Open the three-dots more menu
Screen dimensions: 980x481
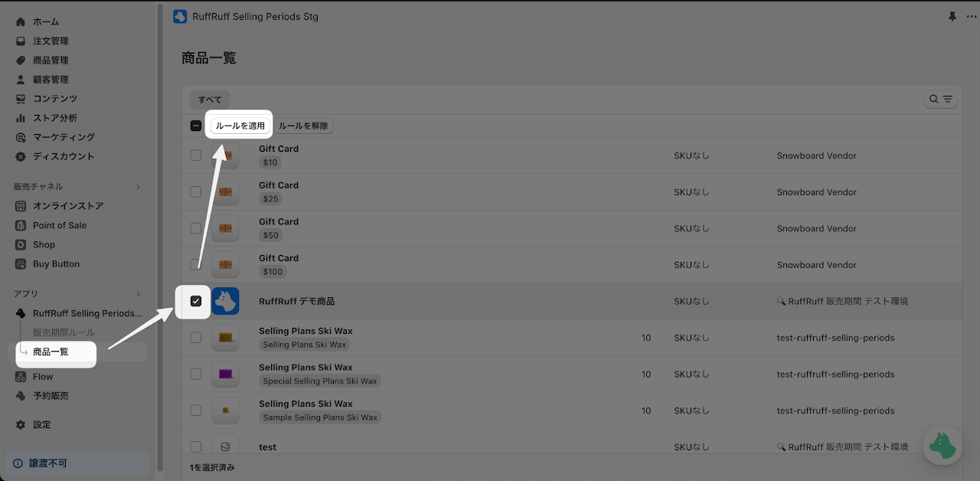click(972, 17)
